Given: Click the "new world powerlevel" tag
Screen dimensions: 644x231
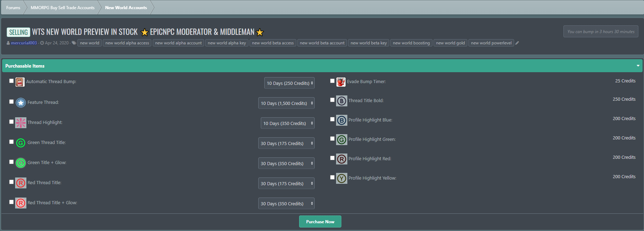Looking at the screenshot, I should click(x=491, y=43).
